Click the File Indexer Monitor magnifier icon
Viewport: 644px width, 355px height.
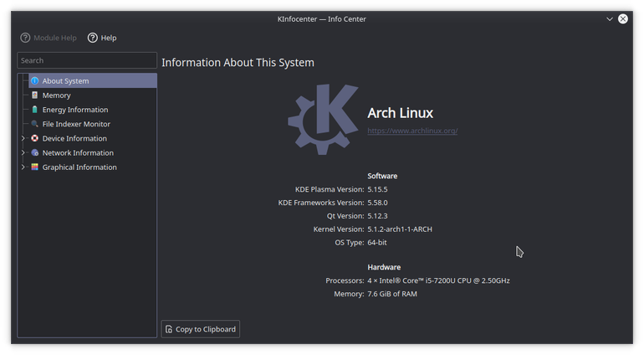[x=35, y=124]
